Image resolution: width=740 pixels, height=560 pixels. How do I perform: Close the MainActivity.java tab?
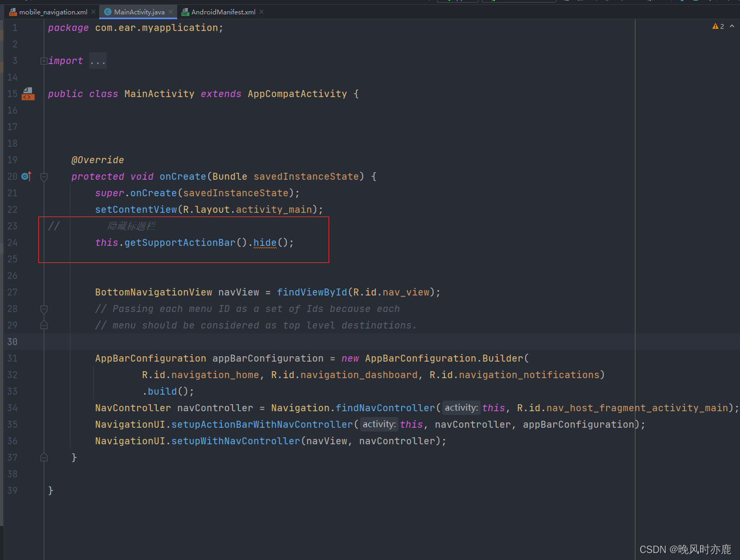[x=171, y=12]
